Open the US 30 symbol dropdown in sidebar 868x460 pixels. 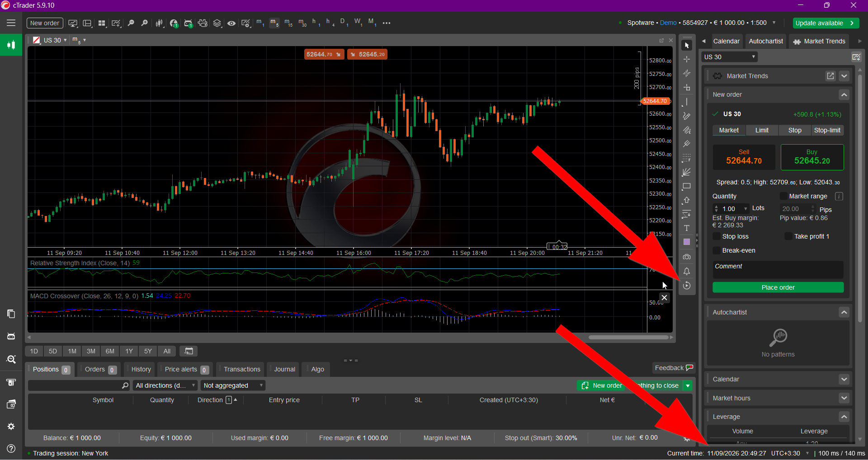point(730,57)
